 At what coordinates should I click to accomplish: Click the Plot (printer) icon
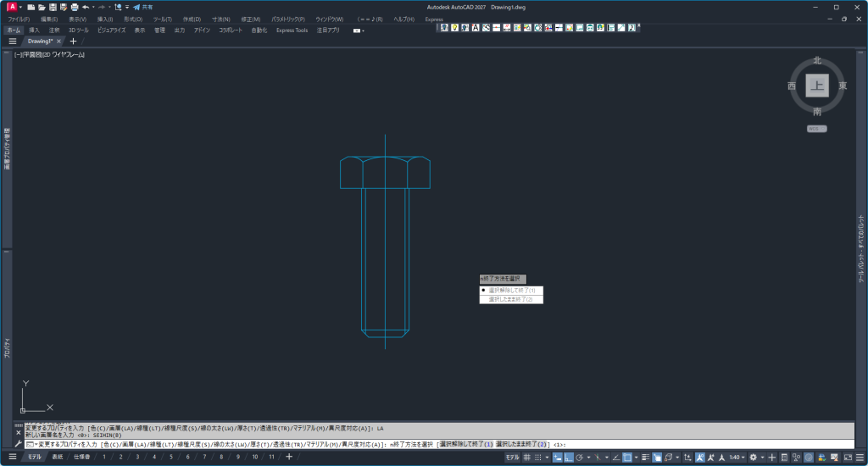75,7
